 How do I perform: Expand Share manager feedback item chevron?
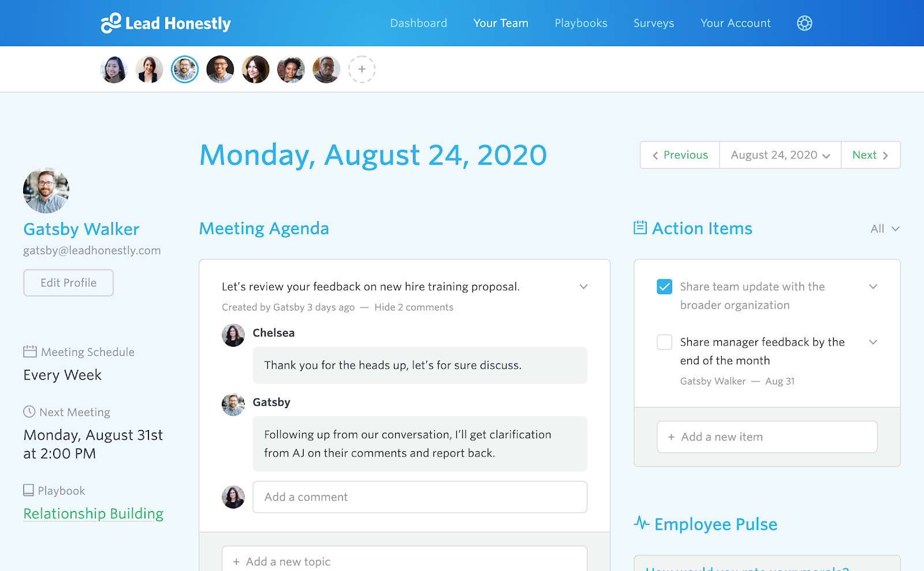873,342
